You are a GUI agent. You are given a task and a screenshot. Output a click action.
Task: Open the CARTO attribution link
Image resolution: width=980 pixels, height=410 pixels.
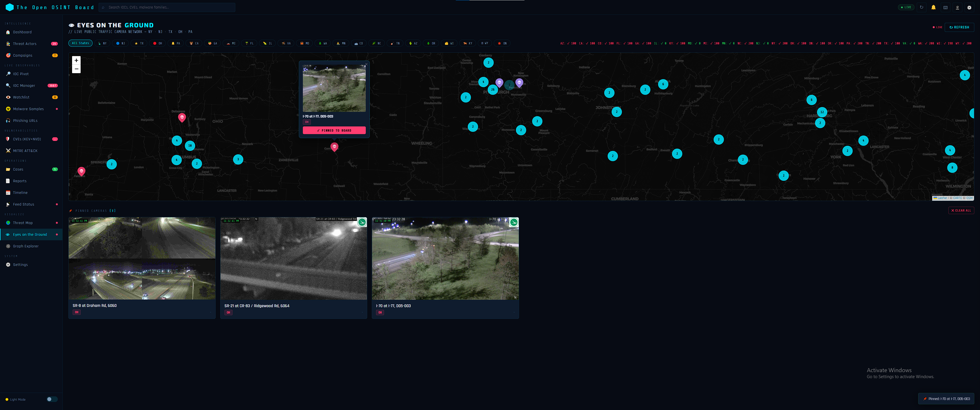coord(957,198)
